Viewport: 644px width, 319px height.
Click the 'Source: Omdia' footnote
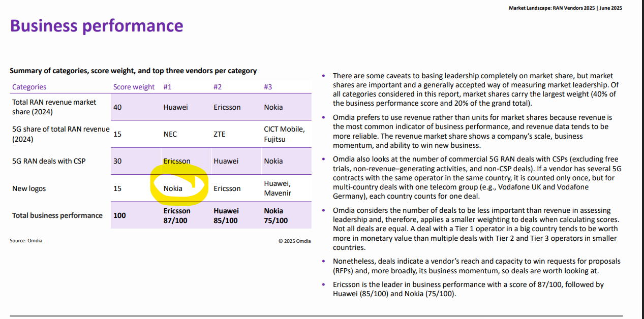pos(26,240)
